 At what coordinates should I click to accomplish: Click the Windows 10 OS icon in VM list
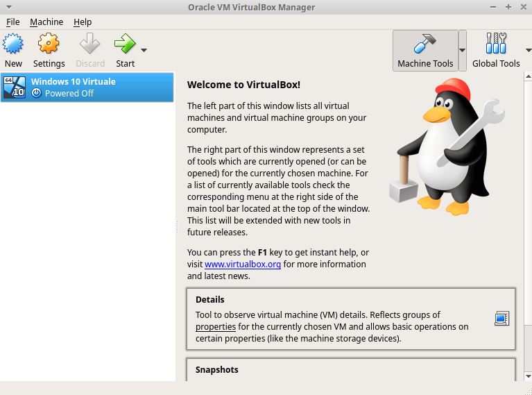tap(15, 87)
